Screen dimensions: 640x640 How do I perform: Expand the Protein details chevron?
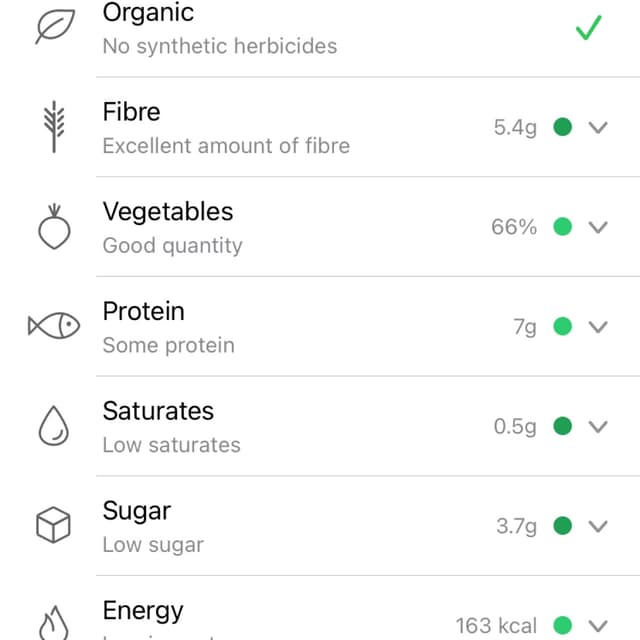tap(598, 327)
